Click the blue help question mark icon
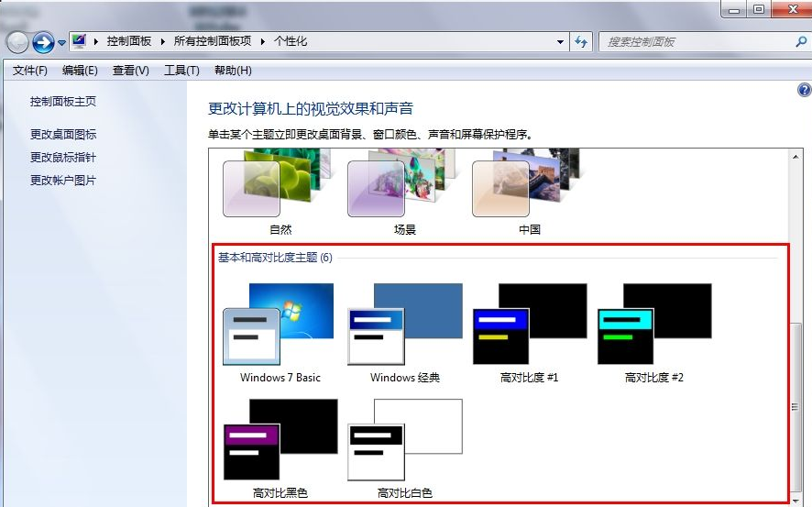Viewport: 812px width, 507px height. [x=805, y=90]
